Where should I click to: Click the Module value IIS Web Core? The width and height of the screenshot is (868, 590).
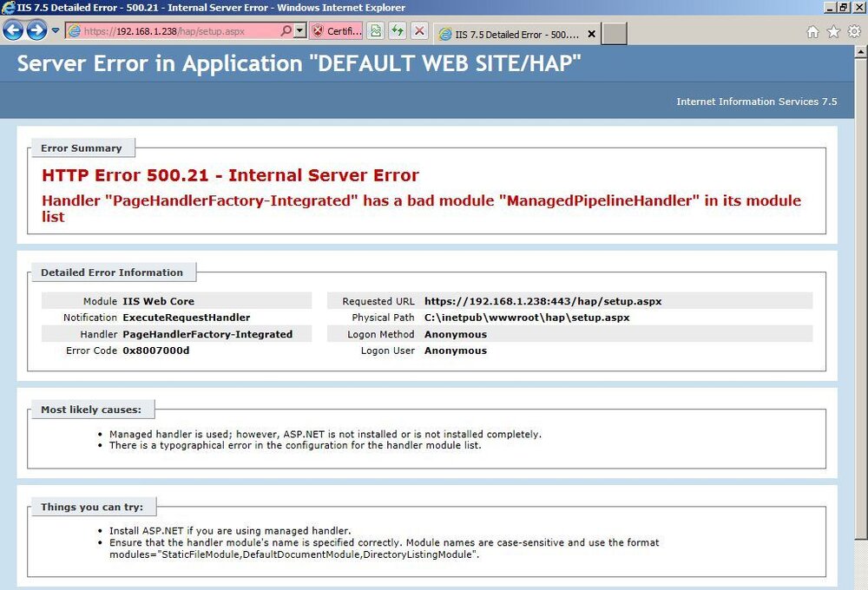(158, 301)
